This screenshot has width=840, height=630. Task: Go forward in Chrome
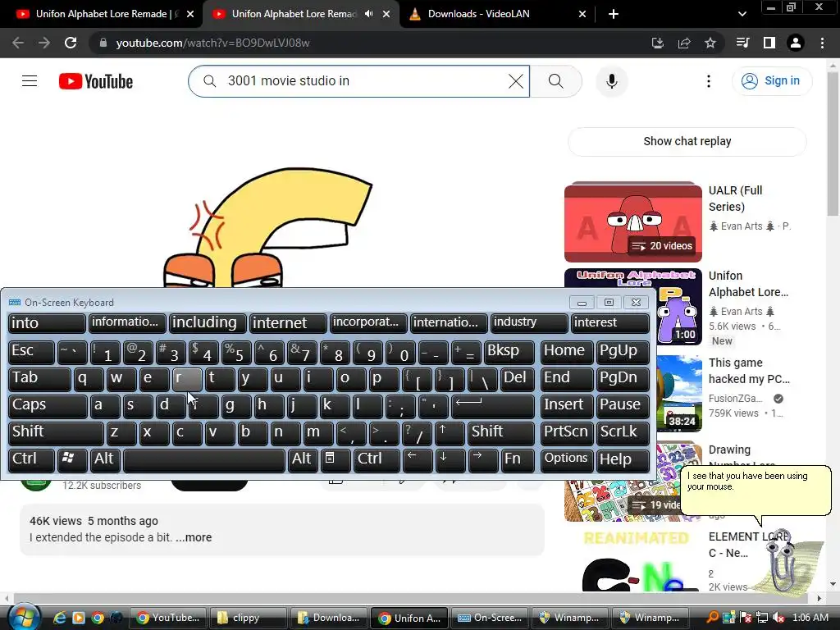44,43
